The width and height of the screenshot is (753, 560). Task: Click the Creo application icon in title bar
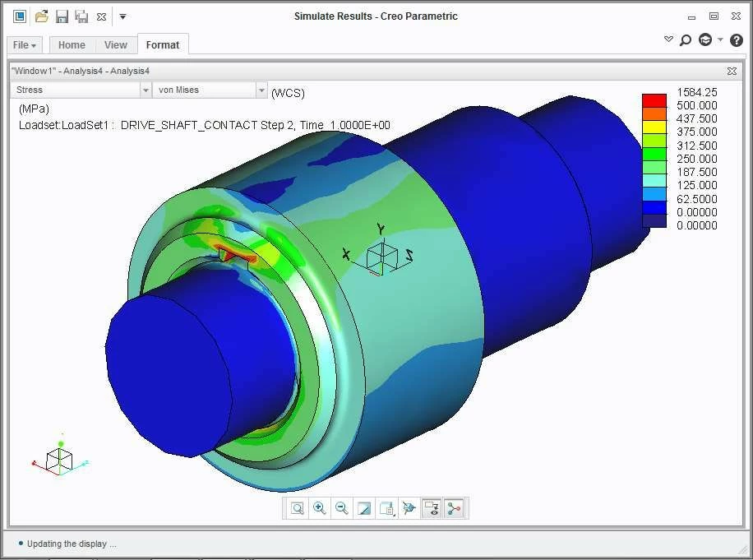click(20, 16)
